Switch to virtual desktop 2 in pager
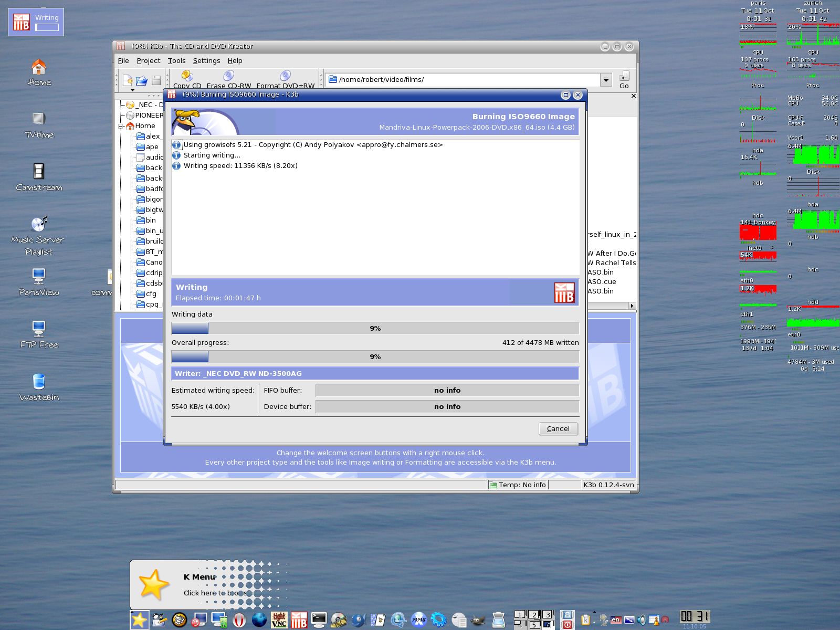The height and width of the screenshot is (630, 840). pos(534,615)
